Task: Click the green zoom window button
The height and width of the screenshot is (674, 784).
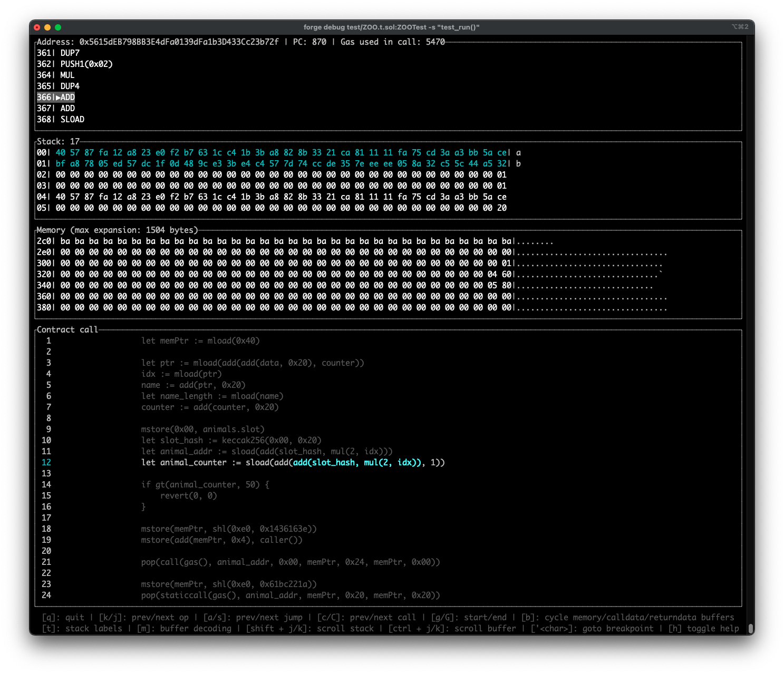Action: click(x=58, y=27)
